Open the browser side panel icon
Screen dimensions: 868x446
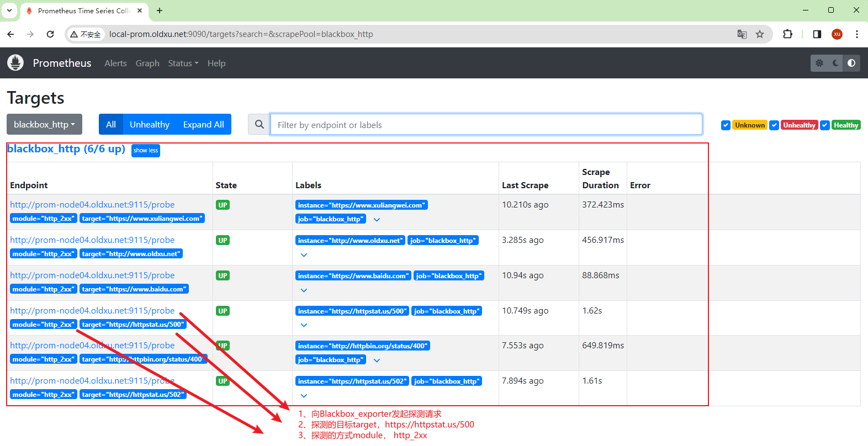(x=817, y=34)
